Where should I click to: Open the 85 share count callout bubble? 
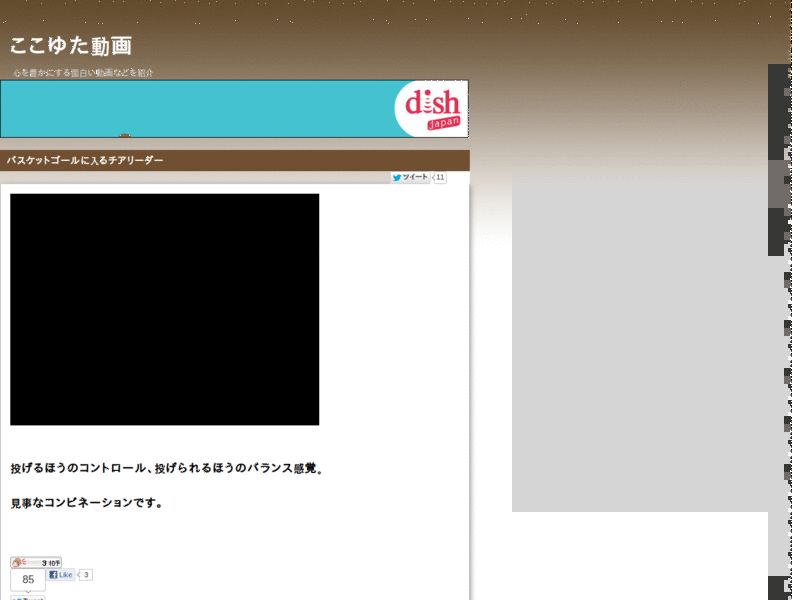pyautogui.click(x=26, y=578)
